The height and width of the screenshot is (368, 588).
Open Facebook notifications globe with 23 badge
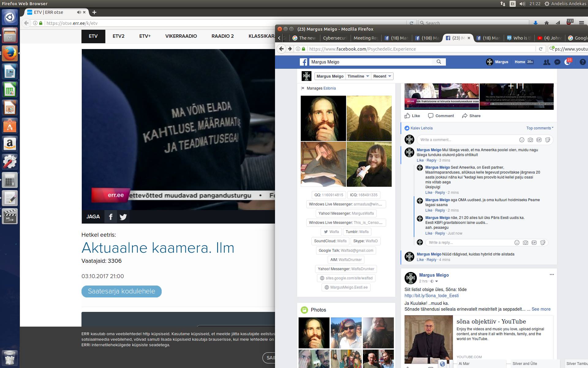pyautogui.click(x=567, y=62)
